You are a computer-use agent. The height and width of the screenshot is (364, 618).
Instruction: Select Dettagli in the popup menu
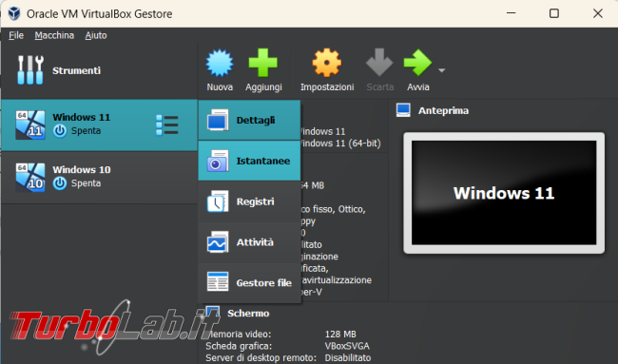(x=249, y=120)
